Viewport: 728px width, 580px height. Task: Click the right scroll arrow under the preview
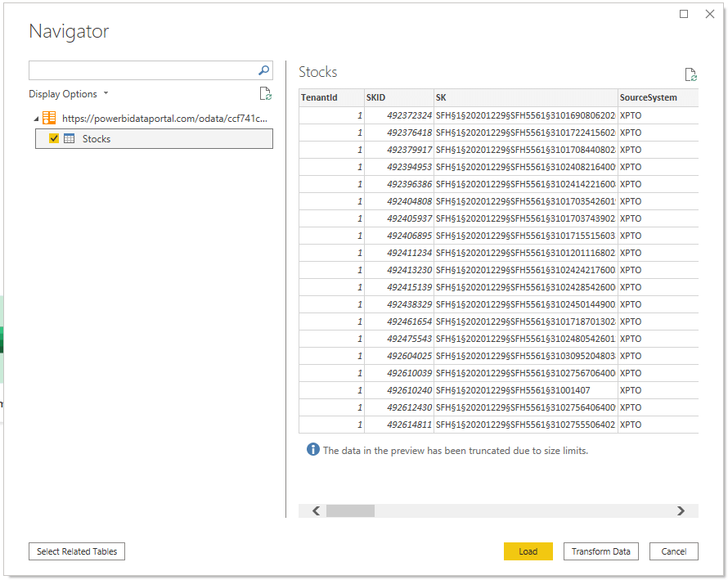(x=681, y=510)
